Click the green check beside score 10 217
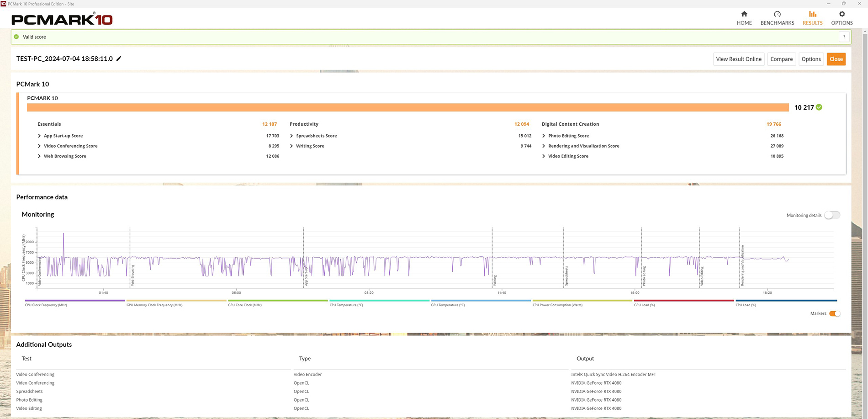This screenshot has height=419, width=868. coord(819,107)
